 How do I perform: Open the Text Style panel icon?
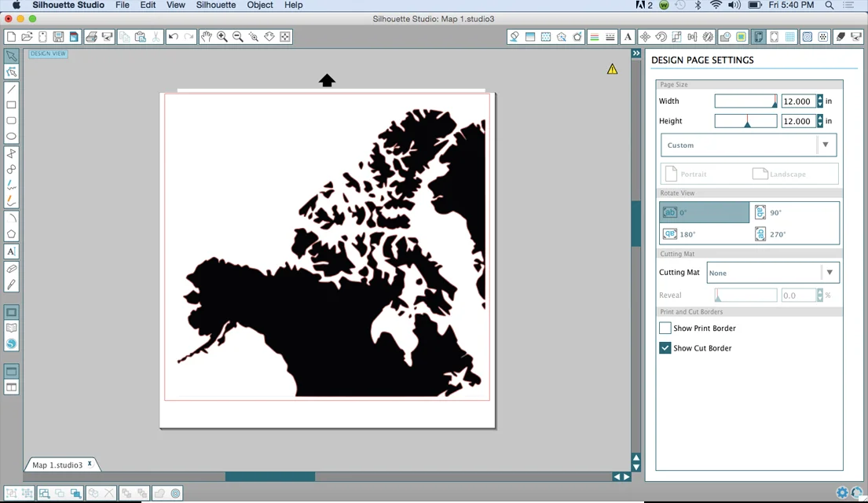coord(628,37)
